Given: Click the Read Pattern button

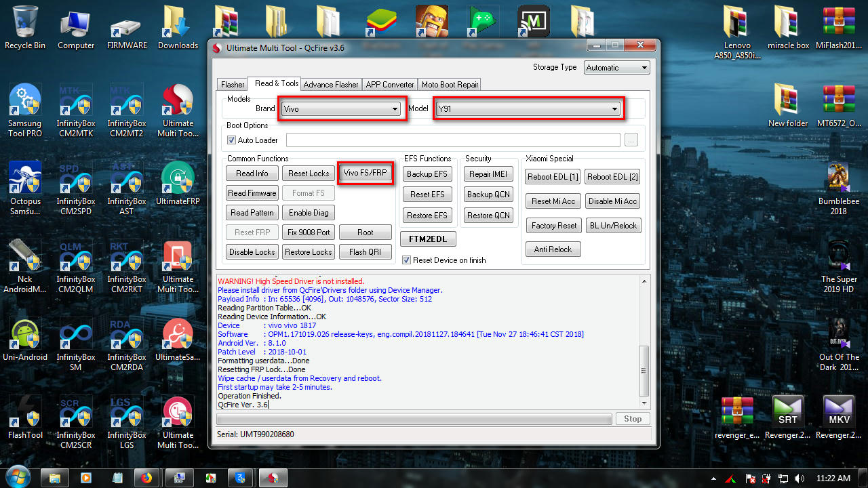Looking at the screenshot, I should click(252, 213).
